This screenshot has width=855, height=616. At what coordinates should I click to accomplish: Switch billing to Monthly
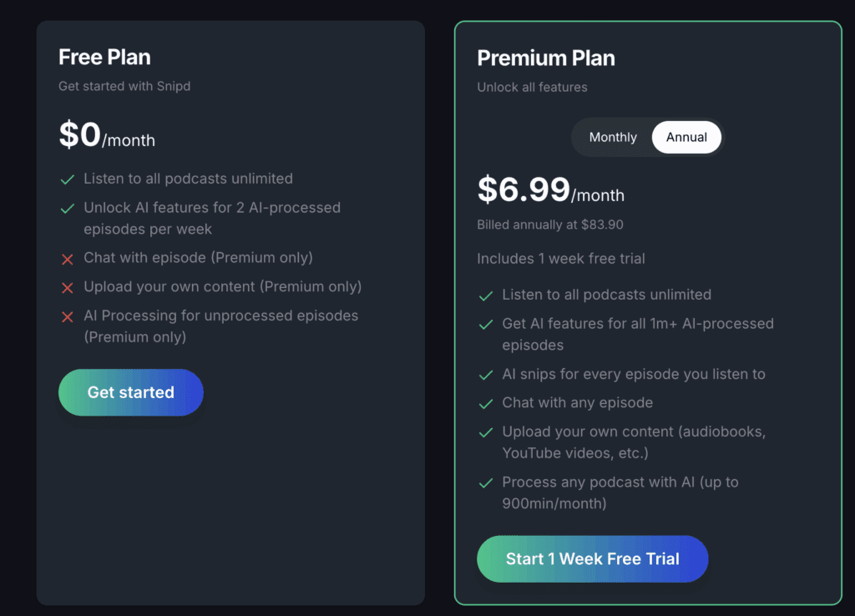pos(613,137)
